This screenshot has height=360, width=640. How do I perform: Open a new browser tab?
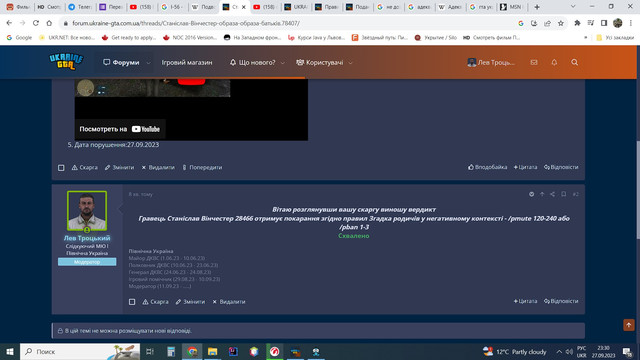(537, 7)
